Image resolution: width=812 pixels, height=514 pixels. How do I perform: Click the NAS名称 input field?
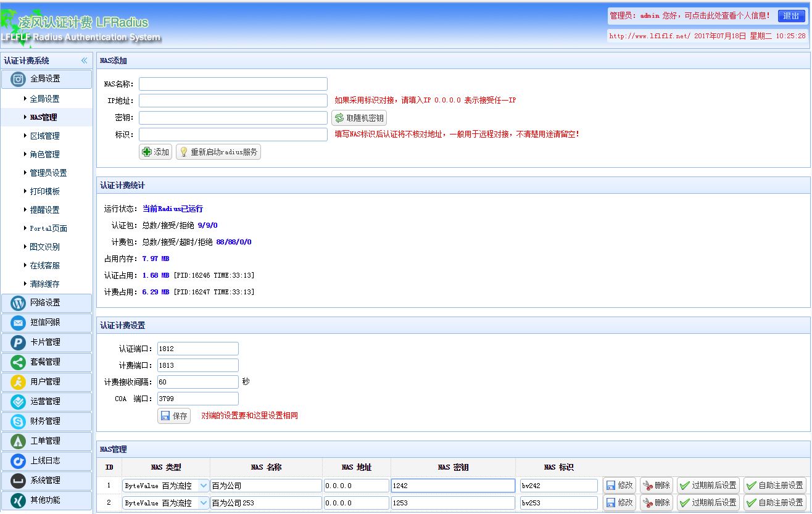[233, 84]
